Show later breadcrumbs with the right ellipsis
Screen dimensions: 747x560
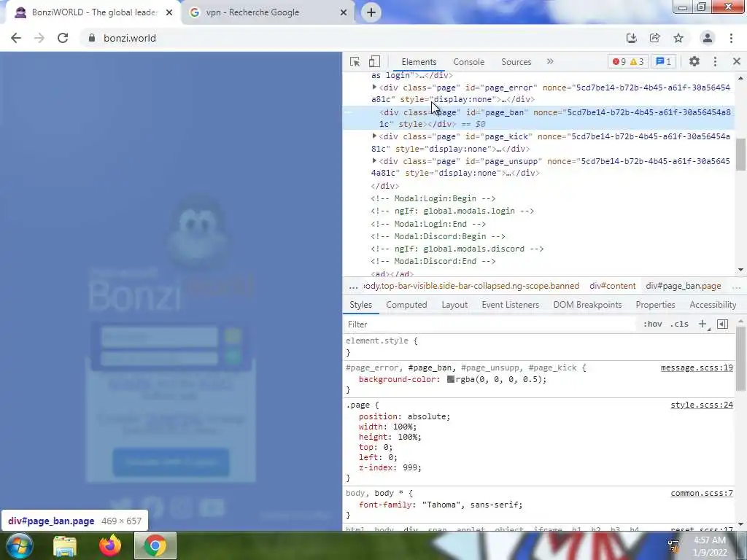[737, 286]
